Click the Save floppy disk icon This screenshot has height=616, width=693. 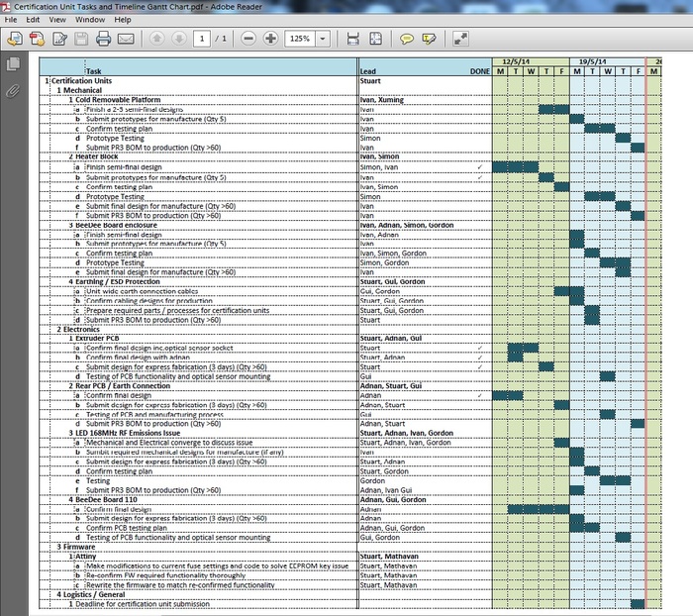click(81, 39)
